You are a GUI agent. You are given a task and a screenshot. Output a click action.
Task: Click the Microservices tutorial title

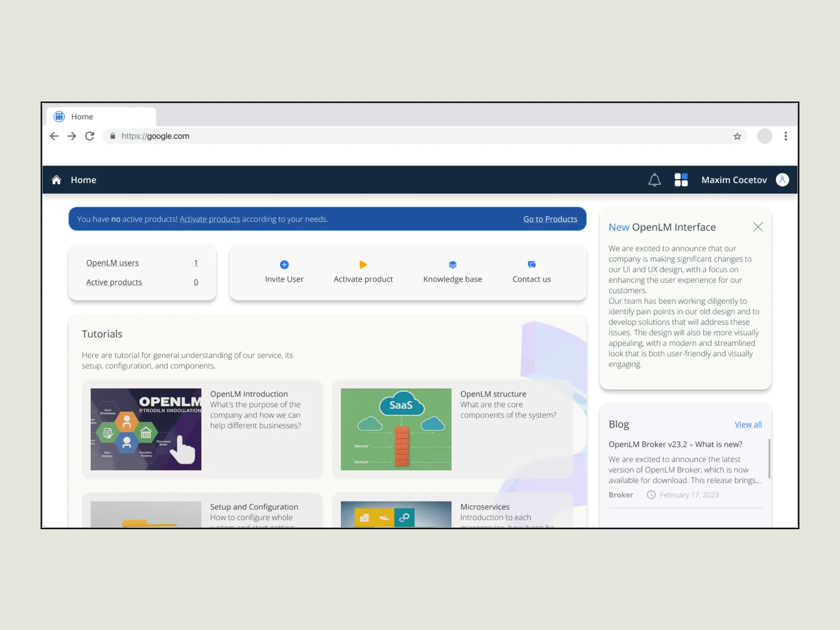pyautogui.click(x=485, y=507)
